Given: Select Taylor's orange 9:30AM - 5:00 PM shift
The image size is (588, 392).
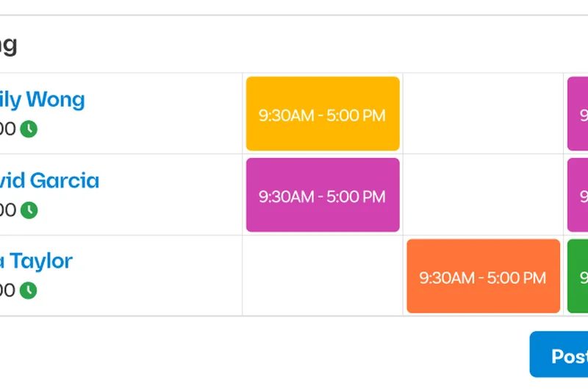Looking at the screenshot, I should click(483, 277).
